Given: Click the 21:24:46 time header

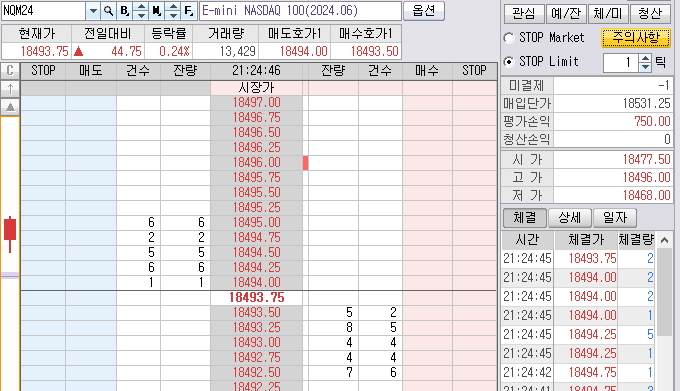Looking at the screenshot, I should [x=256, y=71].
